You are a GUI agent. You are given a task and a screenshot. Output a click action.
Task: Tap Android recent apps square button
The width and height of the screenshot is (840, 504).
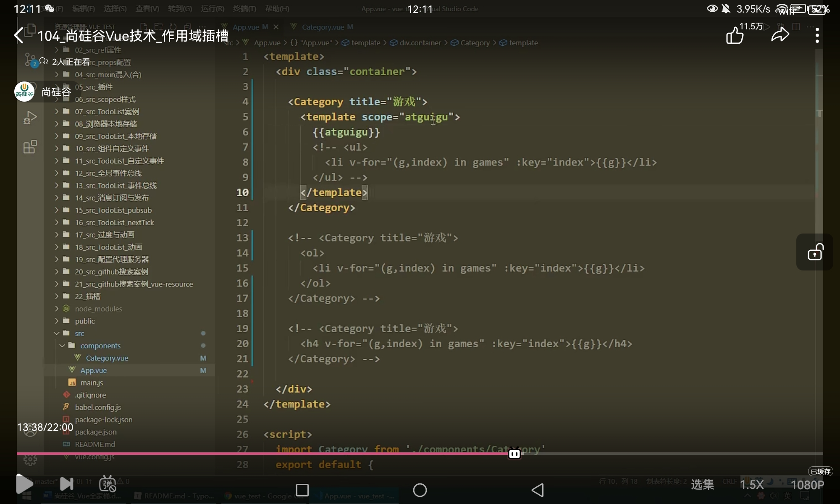302,490
